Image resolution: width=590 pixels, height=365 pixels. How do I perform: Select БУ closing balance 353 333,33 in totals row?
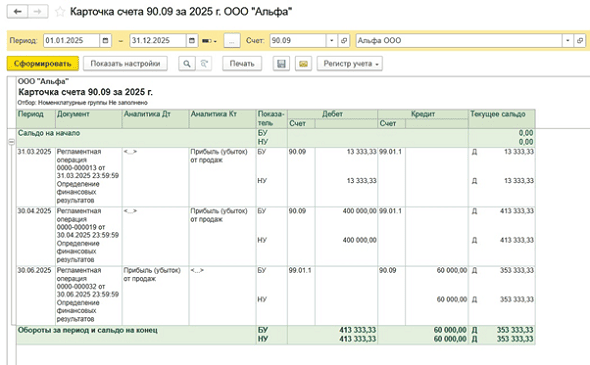click(x=515, y=330)
